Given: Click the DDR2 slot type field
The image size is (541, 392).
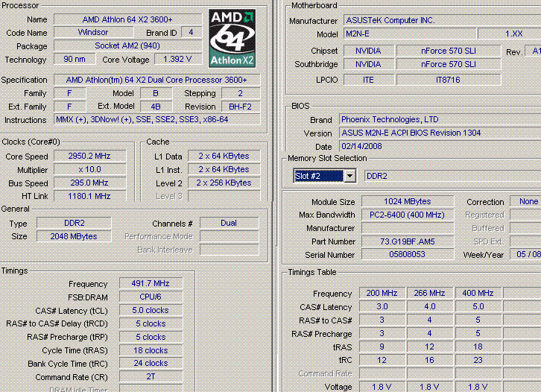Looking at the screenshot, I should (452, 176).
